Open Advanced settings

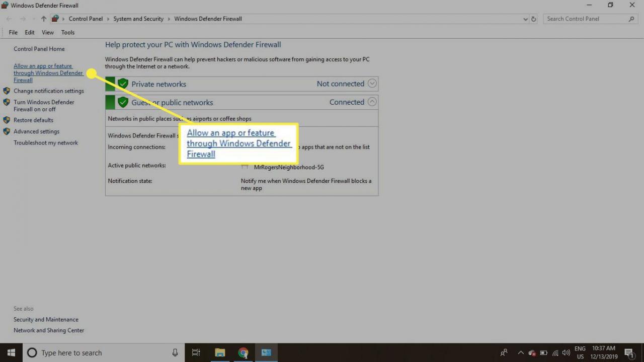(x=36, y=131)
